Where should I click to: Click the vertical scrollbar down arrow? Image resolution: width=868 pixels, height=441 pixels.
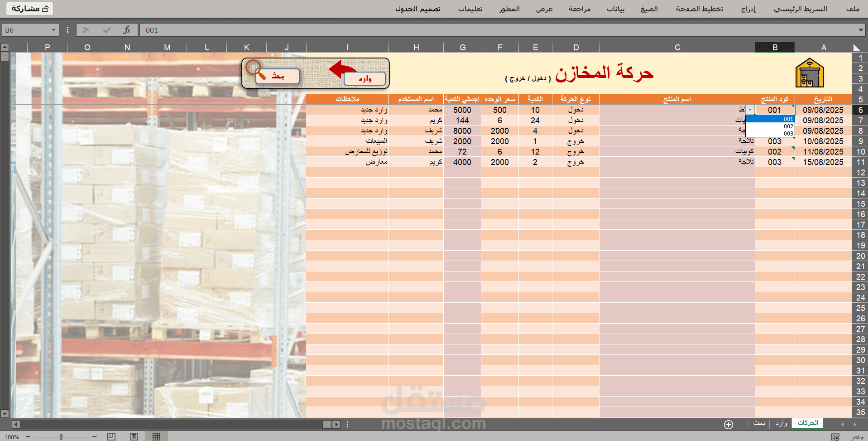point(5,413)
